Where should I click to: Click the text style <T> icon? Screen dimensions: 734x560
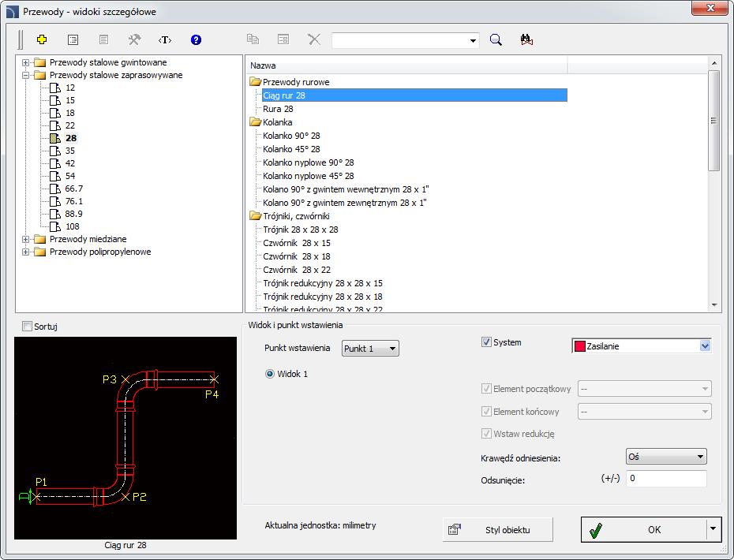(x=165, y=39)
